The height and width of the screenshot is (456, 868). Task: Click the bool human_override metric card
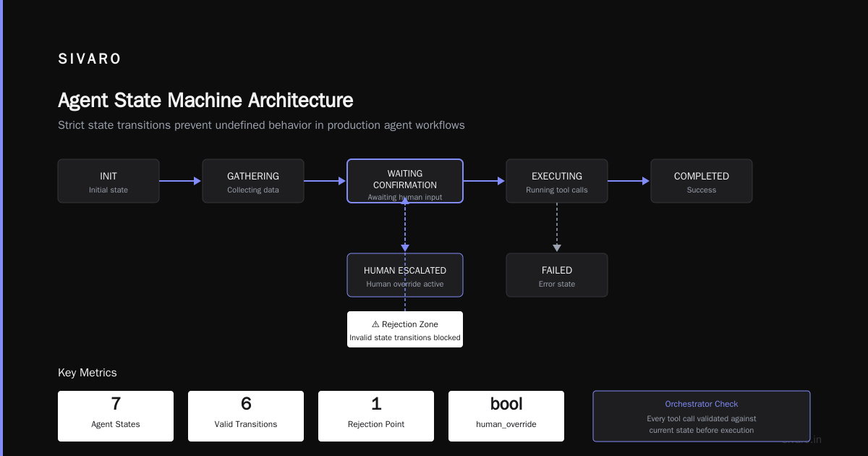(506, 416)
